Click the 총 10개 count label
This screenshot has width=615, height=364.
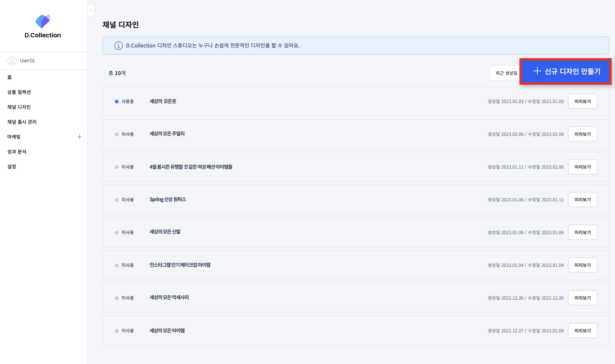click(117, 73)
